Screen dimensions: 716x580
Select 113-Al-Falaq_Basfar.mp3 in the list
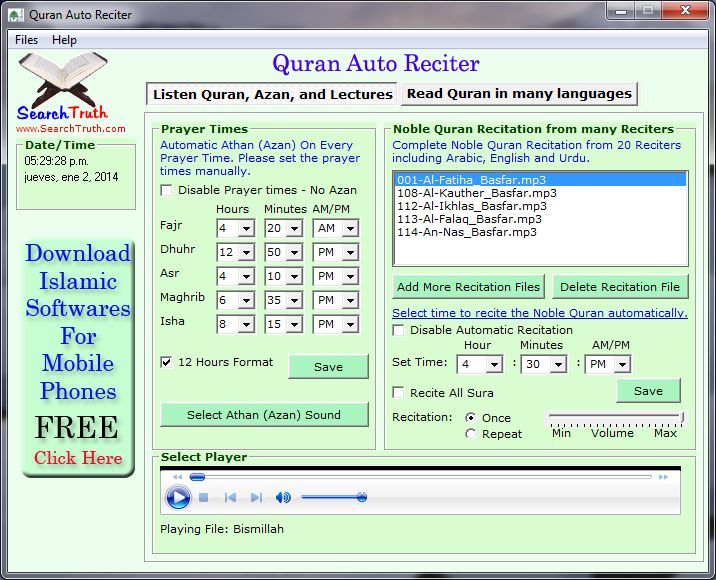tap(540, 219)
